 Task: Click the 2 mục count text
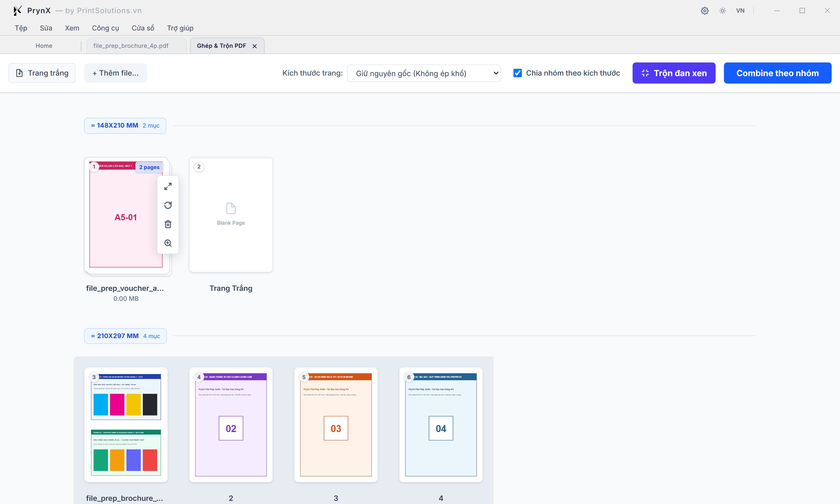coord(151,126)
